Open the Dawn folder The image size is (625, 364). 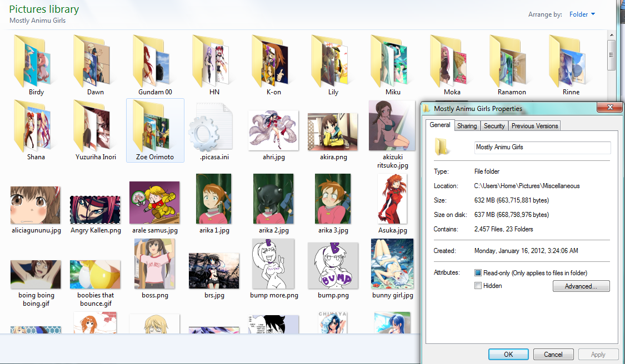tap(92, 61)
